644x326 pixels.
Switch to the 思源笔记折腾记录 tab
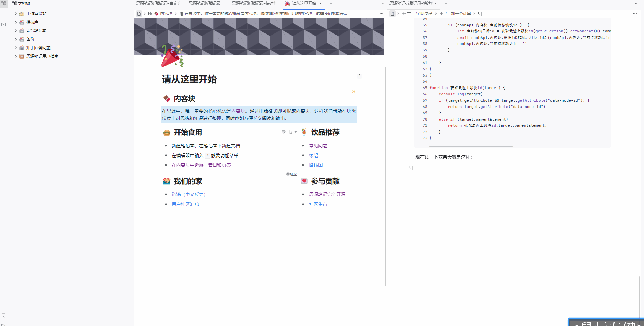tap(204, 3)
